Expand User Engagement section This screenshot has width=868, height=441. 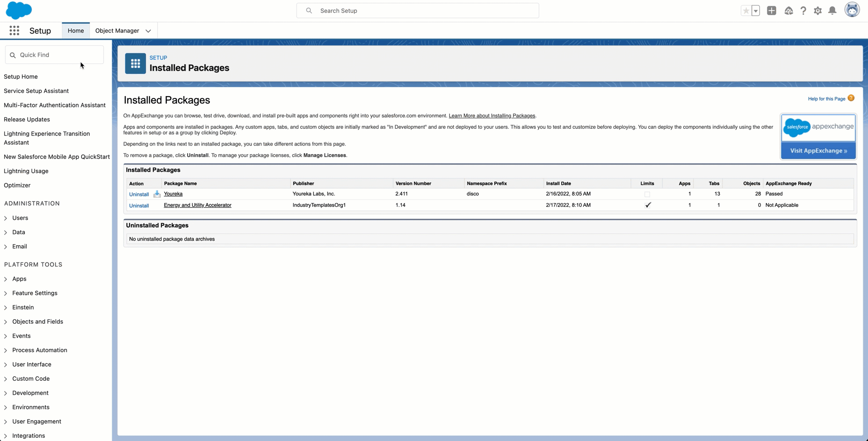6,422
